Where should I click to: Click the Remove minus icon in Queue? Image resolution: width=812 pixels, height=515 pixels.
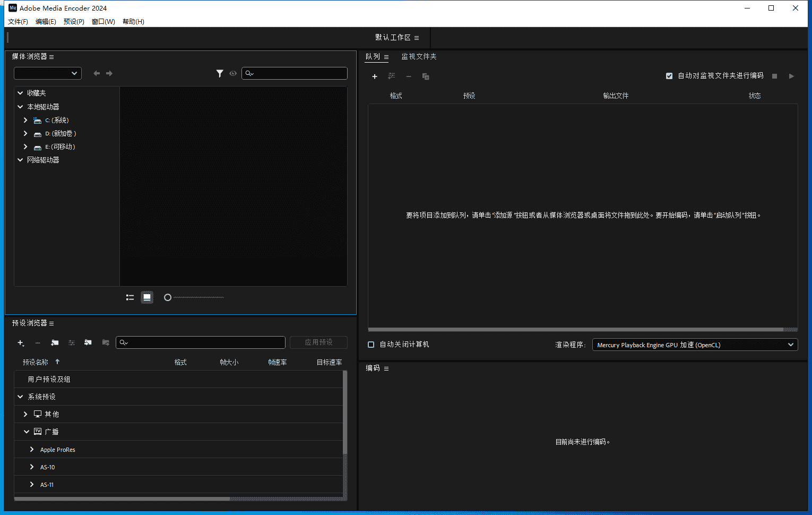tap(409, 76)
